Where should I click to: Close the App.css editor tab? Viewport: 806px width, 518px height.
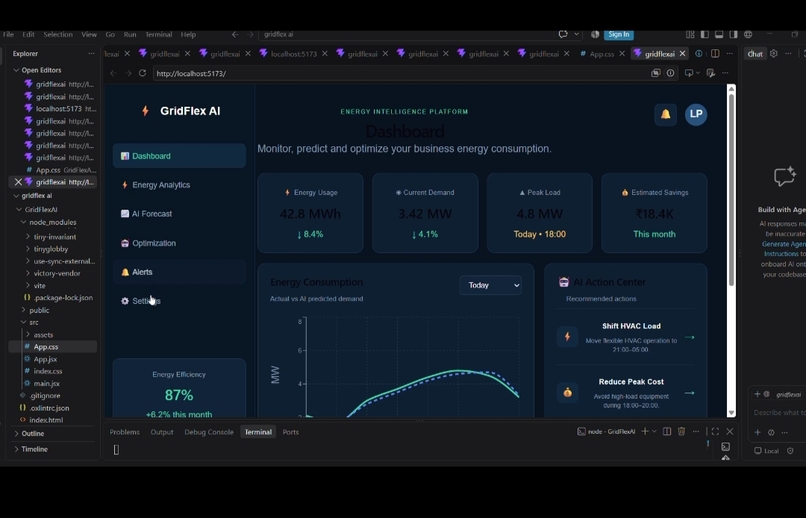point(622,53)
